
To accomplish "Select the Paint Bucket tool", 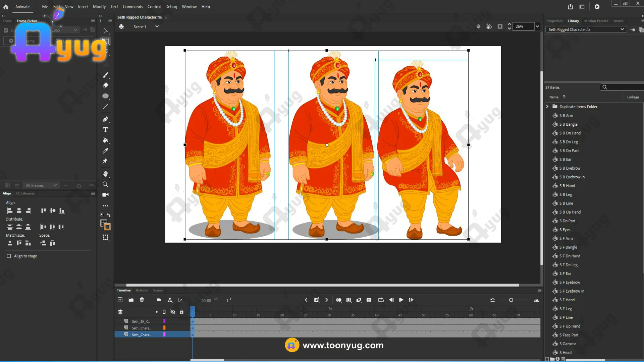I will pyautogui.click(x=105, y=140).
